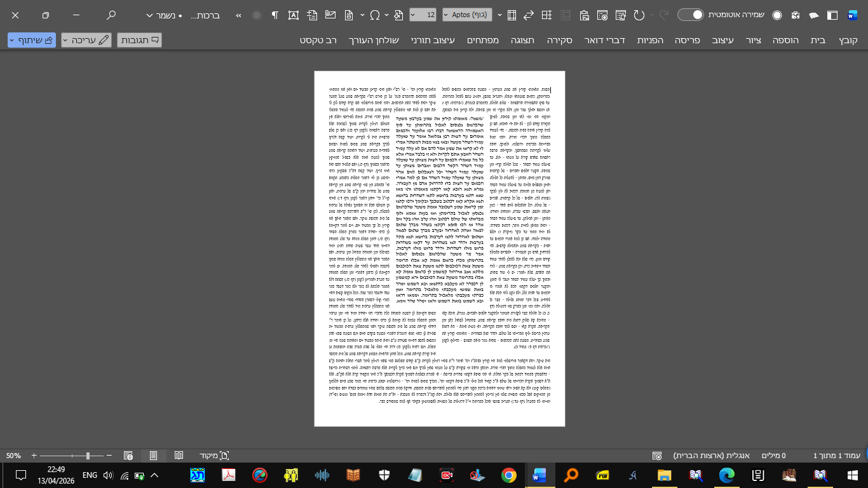Click the text box icon in toolbar
The height and width of the screenshot is (488, 868).
pos(293,15)
